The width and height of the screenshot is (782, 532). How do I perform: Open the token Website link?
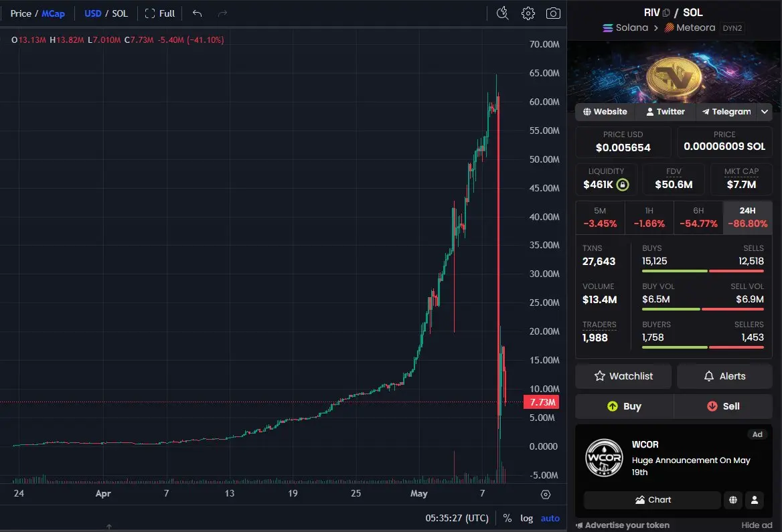tap(605, 112)
